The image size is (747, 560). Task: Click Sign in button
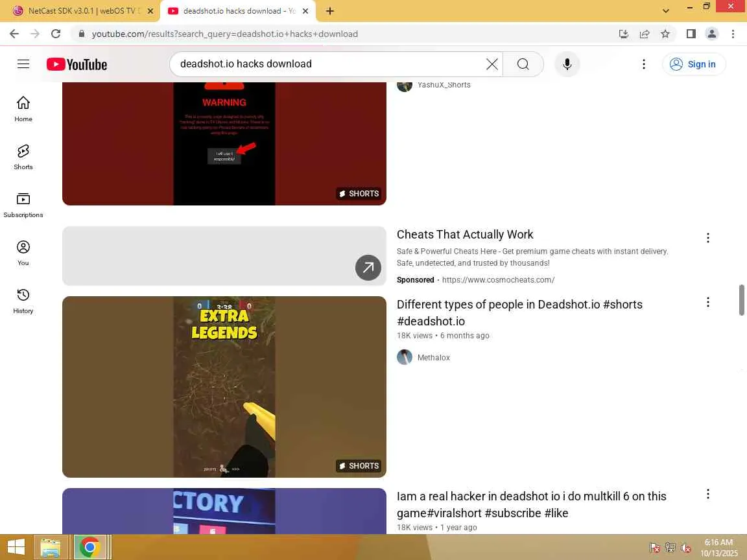[x=693, y=64]
